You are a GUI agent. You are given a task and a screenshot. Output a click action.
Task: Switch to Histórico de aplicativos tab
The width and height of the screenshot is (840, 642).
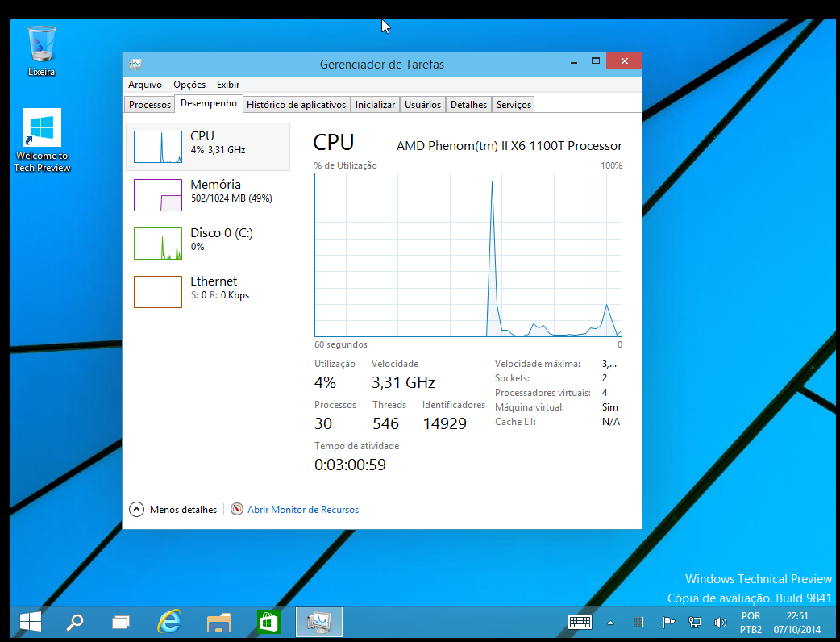coord(296,105)
